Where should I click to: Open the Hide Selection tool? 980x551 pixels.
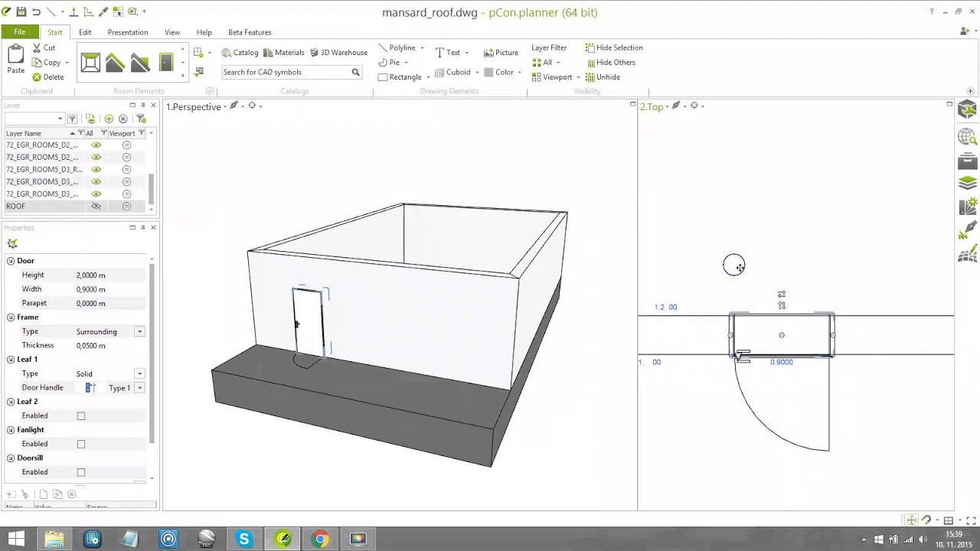pos(614,47)
